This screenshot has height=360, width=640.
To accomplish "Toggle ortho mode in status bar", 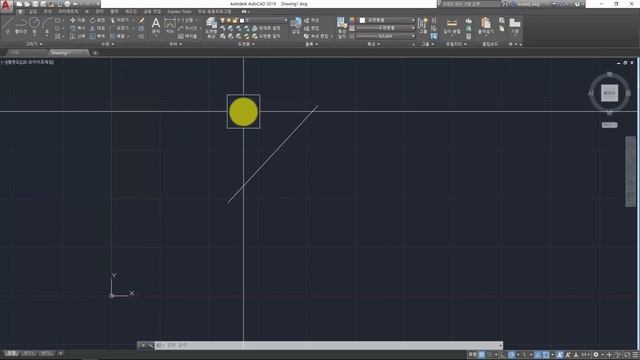I will [504, 355].
